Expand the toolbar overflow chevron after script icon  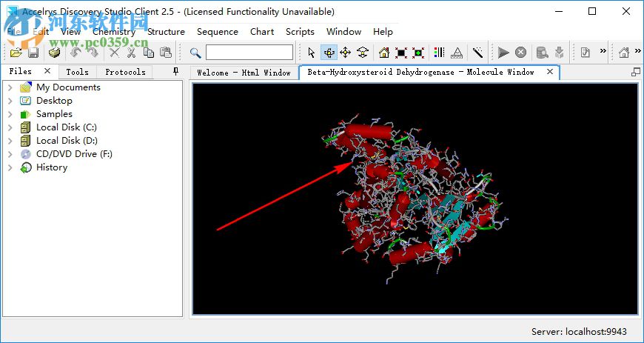coord(603,51)
